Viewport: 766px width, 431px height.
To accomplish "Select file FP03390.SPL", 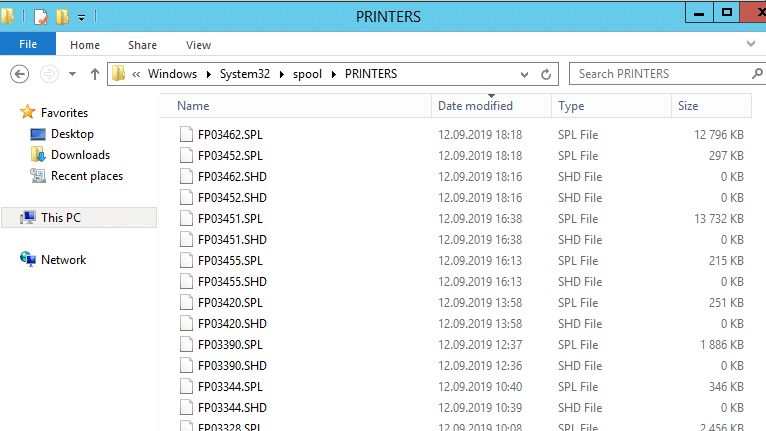I will [x=230, y=345].
